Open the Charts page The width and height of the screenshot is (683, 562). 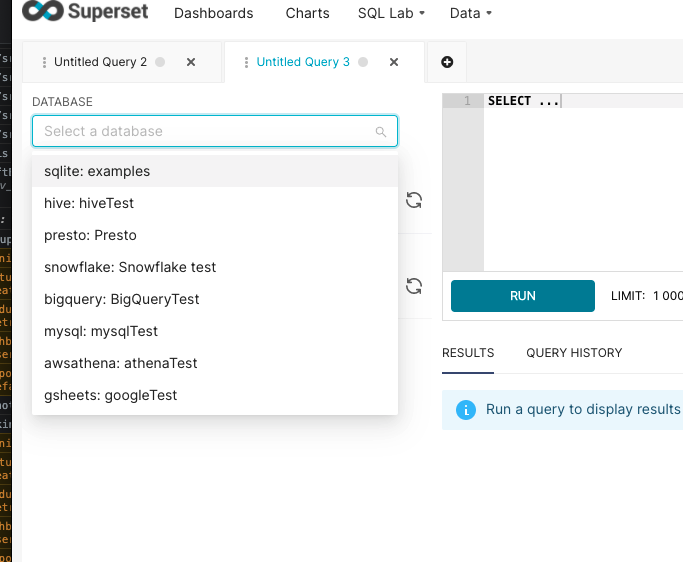pyautogui.click(x=308, y=13)
